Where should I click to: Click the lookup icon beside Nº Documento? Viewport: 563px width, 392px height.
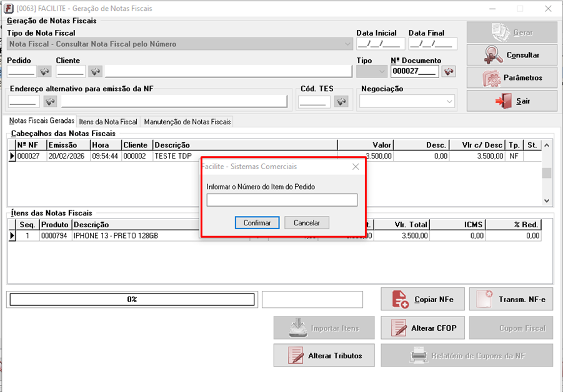(449, 71)
